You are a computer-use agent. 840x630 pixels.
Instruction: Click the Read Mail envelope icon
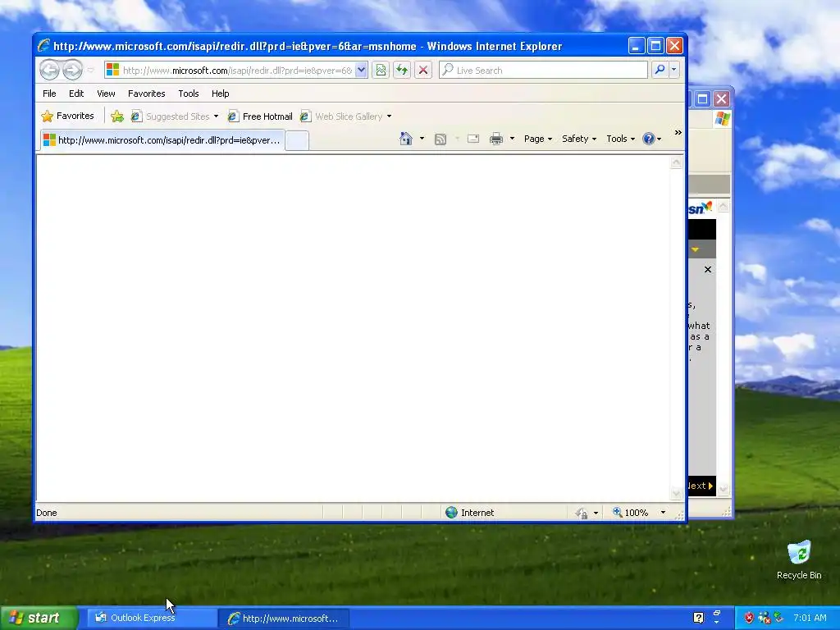[473, 139]
